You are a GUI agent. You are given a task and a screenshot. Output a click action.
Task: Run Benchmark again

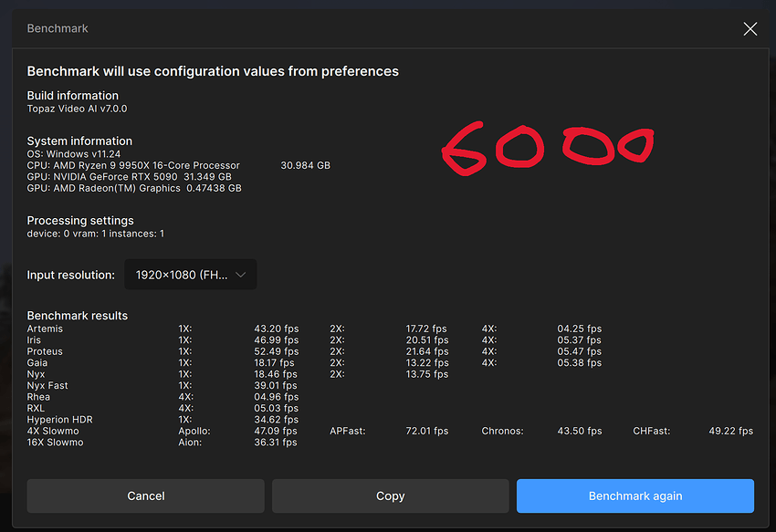(x=634, y=496)
